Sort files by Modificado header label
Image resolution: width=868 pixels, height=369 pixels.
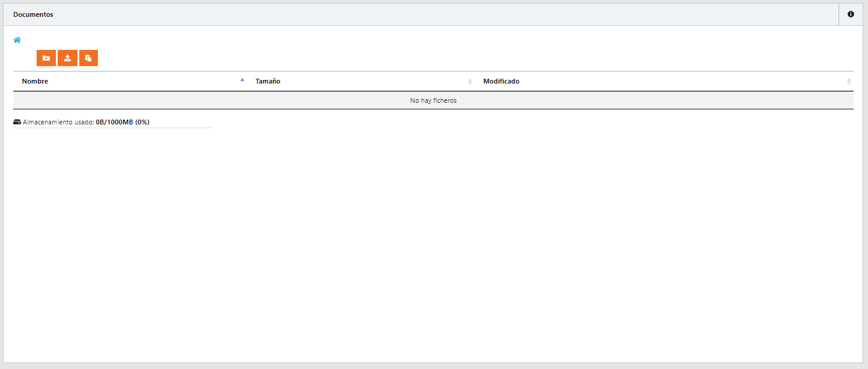click(x=501, y=81)
